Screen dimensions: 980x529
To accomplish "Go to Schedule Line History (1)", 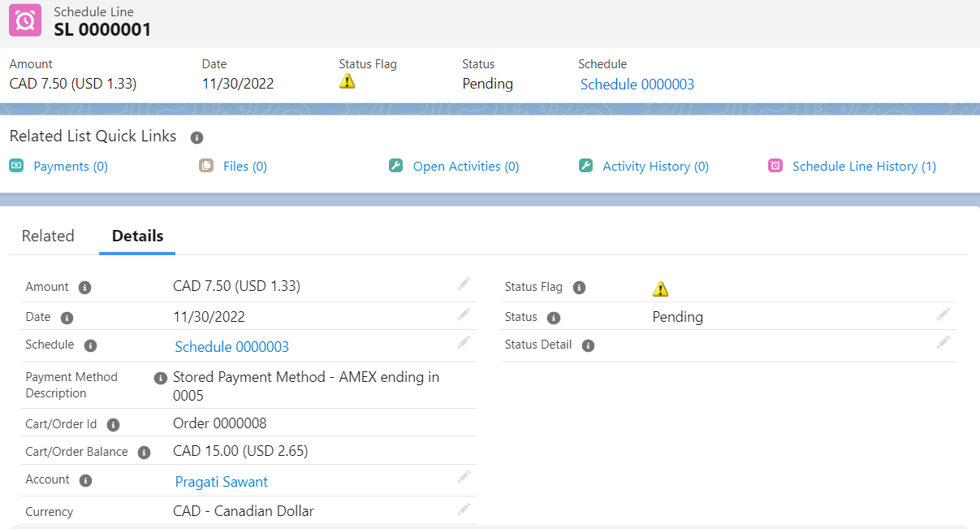I will [x=864, y=166].
